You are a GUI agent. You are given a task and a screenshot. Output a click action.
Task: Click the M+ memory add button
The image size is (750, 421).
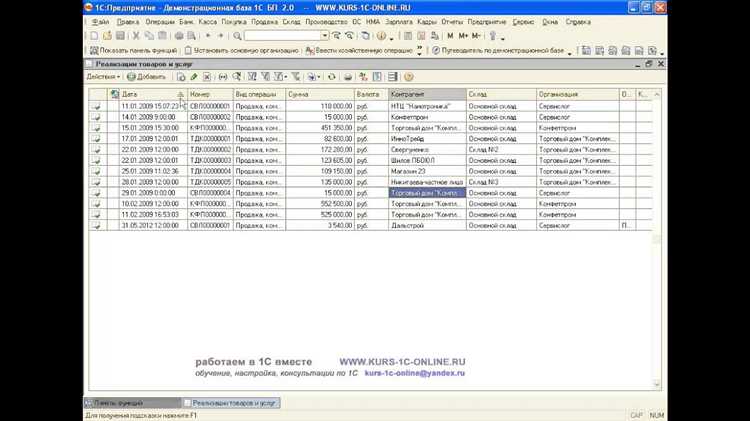463,36
